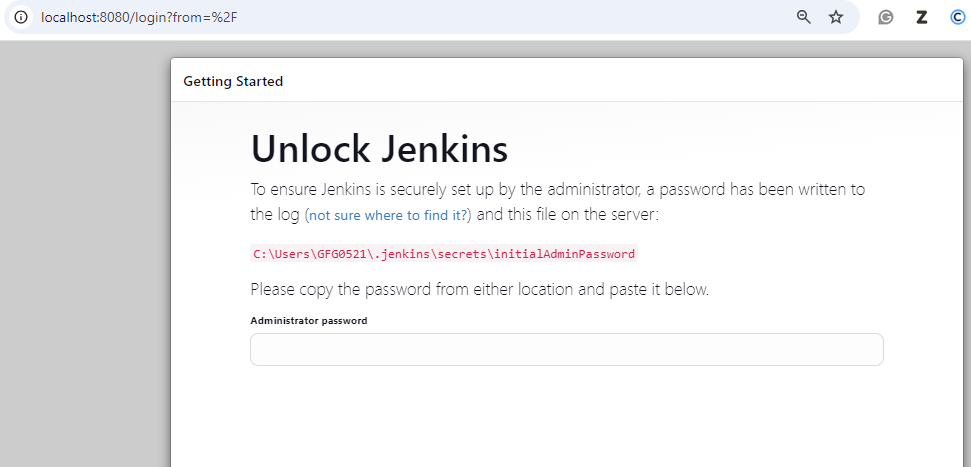Click the gray backdrop left of dialog
971x467 pixels.
(x=85, y=250)
